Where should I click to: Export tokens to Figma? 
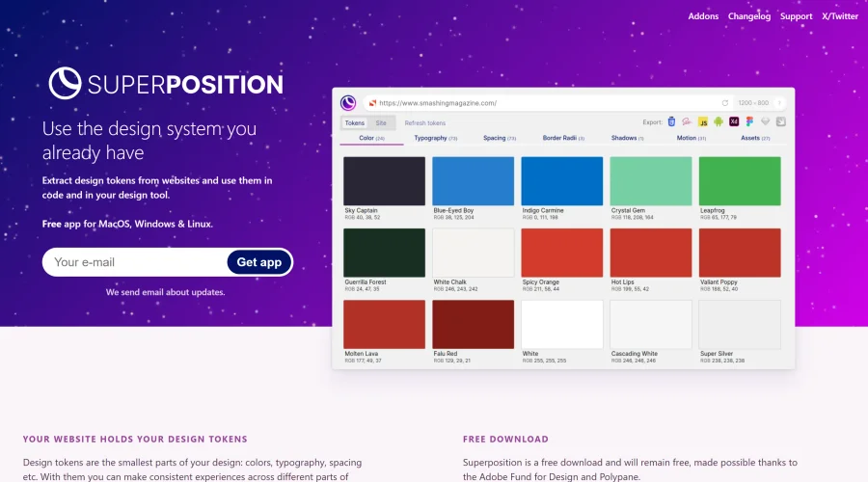pyautogui.click(x=749, y=121)
